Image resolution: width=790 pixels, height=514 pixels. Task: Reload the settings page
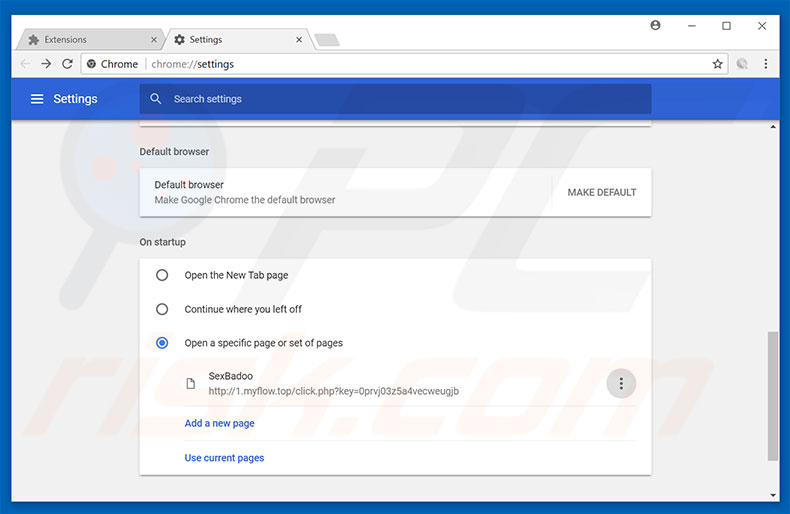tap(68, 64)
